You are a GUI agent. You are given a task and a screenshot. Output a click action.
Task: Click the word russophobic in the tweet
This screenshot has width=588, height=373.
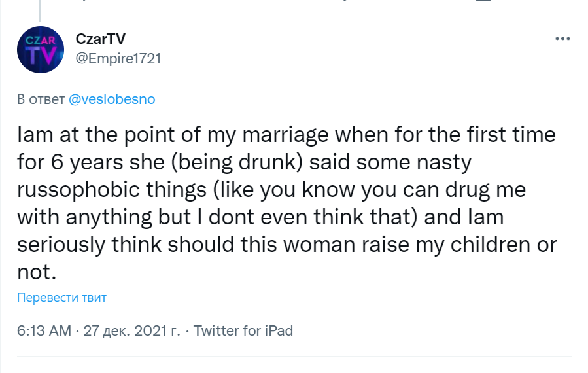[x=84, y=190]
